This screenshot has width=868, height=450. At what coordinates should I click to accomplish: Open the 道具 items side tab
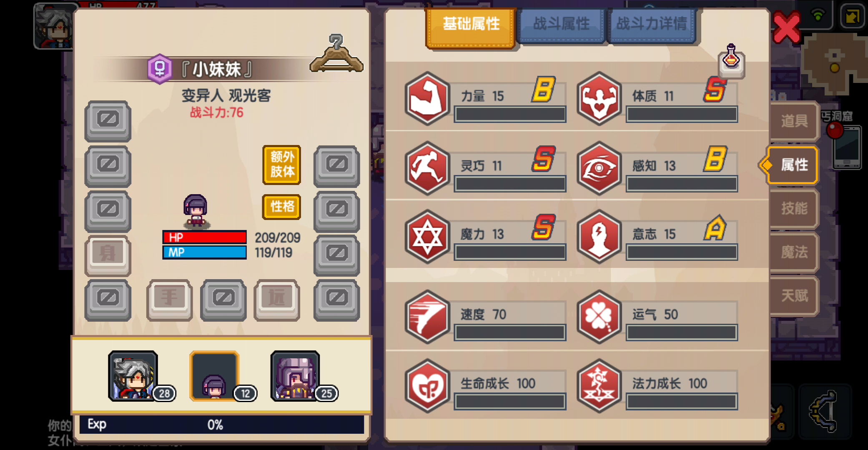click(794, 121)
